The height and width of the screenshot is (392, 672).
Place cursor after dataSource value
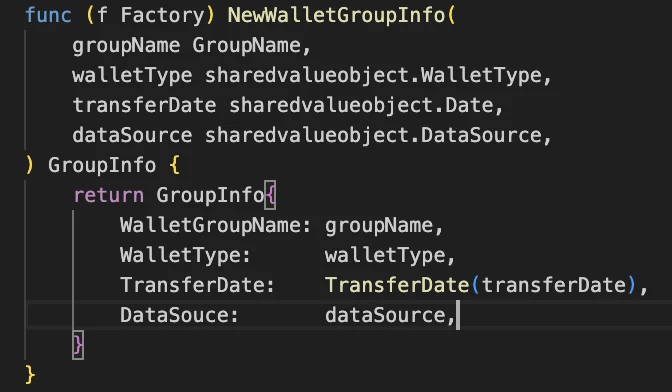click(x=456, y=315)
